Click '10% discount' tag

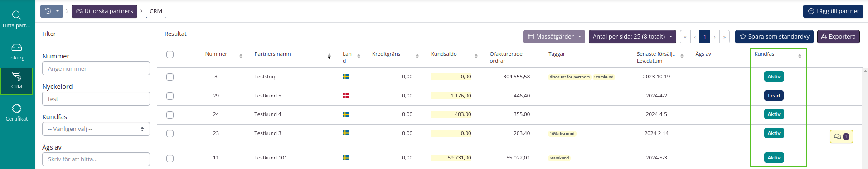point(562,134)
